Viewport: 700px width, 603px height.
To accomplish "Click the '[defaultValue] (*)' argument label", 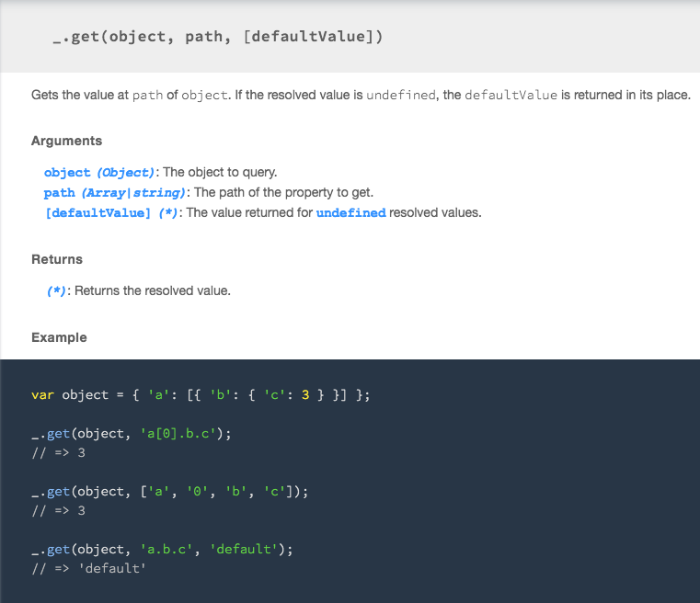I will [111, 212].
